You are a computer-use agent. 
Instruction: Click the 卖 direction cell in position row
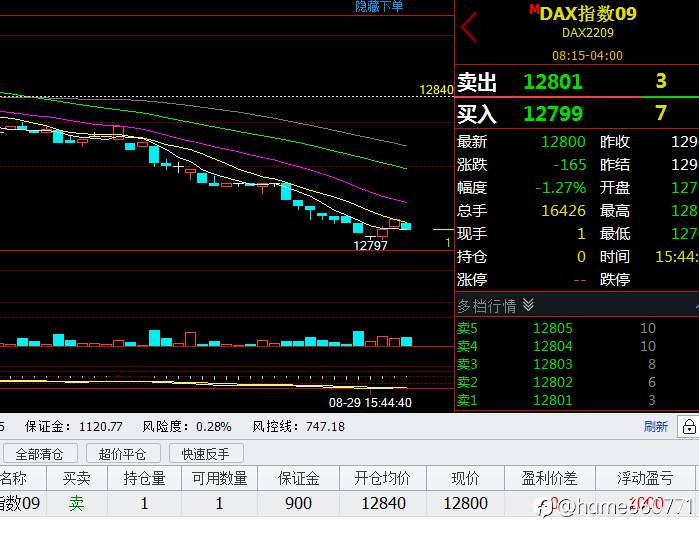[x=76, y=504]
